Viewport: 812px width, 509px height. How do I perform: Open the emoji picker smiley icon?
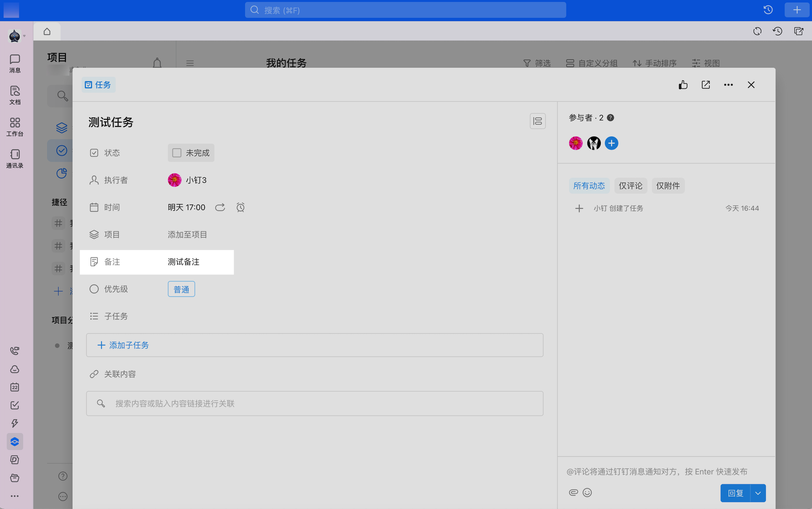click(x=587, y=493)
